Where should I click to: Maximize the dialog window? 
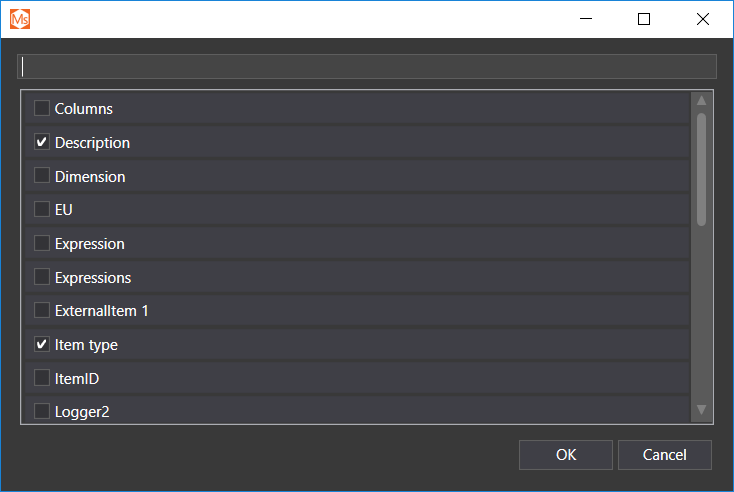coord(644,19)
